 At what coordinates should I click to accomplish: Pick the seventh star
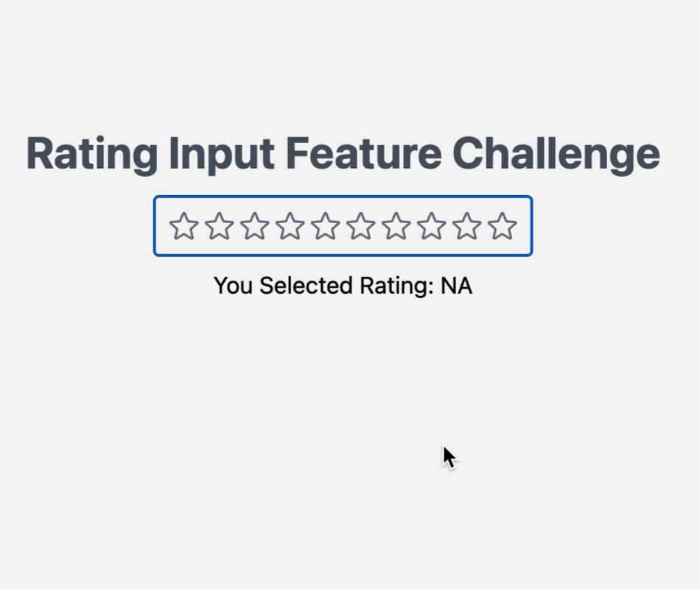(x=396, y=227)
